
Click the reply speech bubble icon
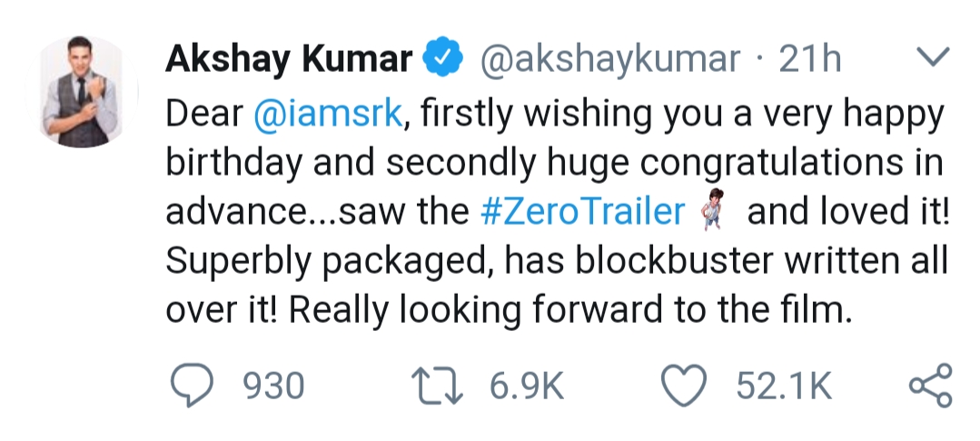(193, 386)
